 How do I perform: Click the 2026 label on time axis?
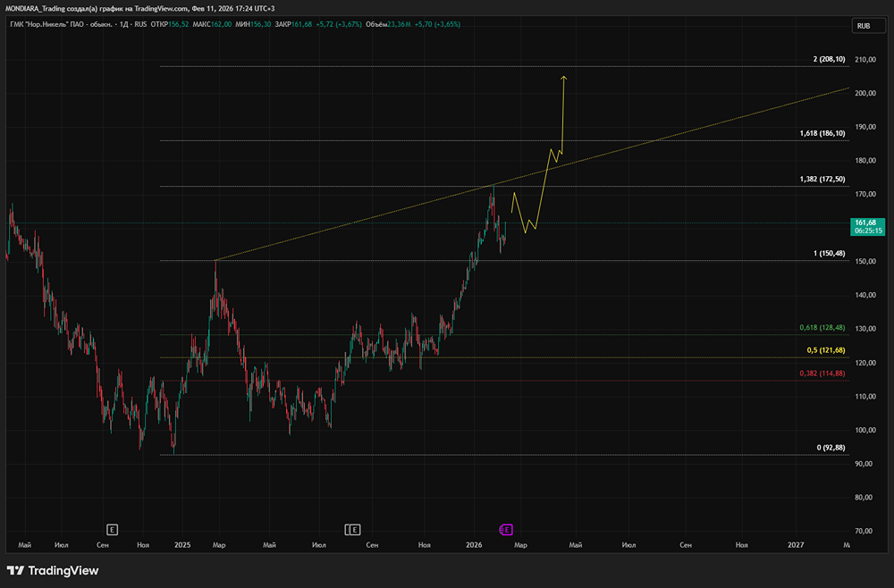coord(474,545)
